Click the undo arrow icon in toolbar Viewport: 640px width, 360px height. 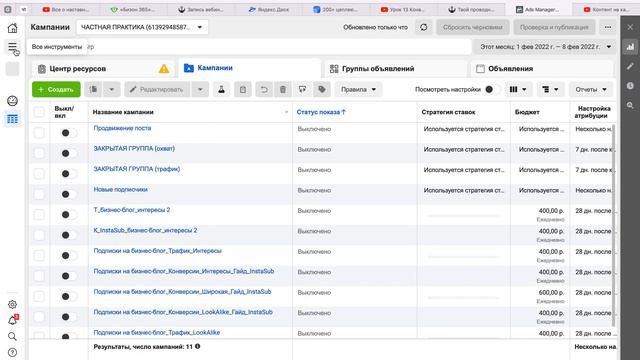point(264,89)
